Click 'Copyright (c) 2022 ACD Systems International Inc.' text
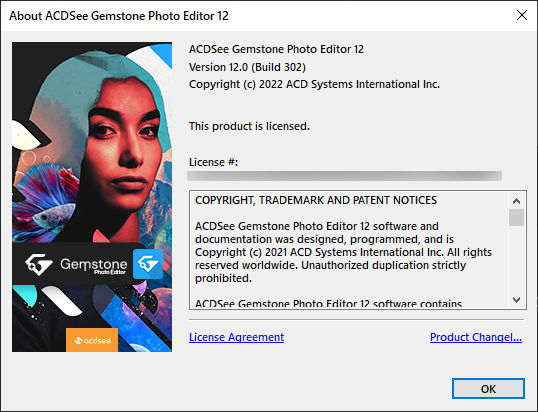Screen dimensions: 538x412 click(x=314, y=84)
